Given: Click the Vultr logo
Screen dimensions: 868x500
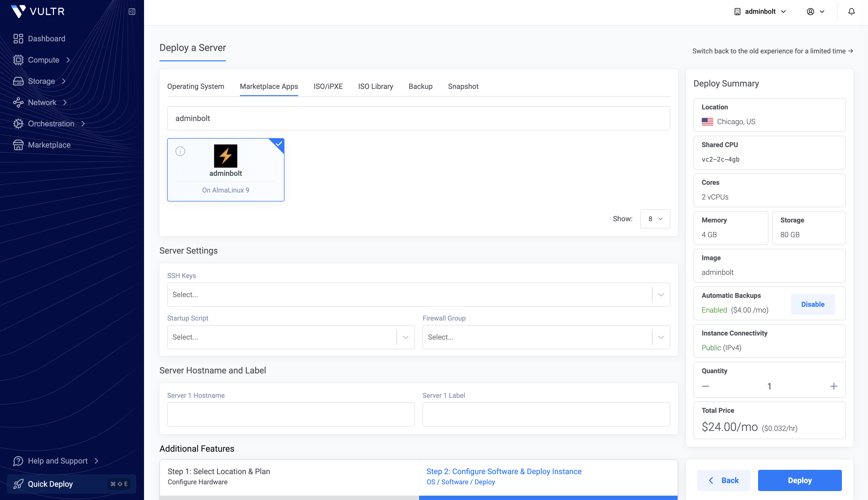Looking at the screenshot, I should click(38, 11).
